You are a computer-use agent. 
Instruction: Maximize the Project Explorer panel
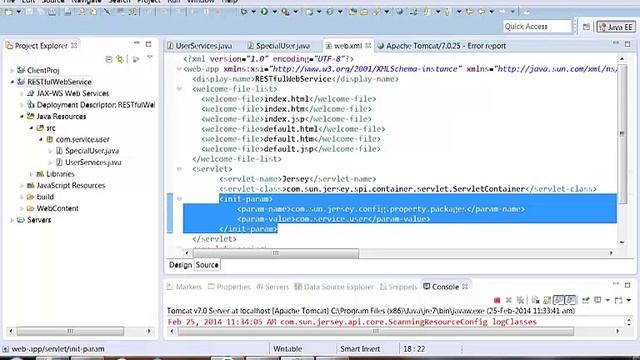[149, 44]
